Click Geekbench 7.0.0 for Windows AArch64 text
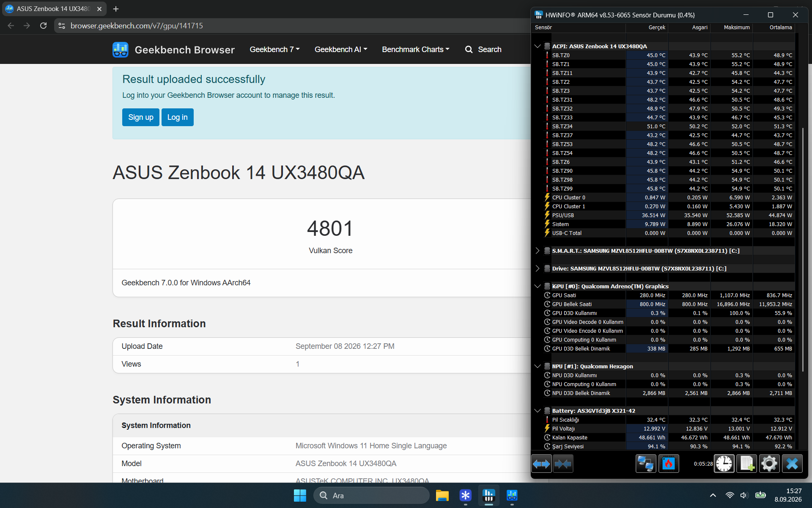Image resolution: width=812 pixels, height=508 pixels. 186,282
